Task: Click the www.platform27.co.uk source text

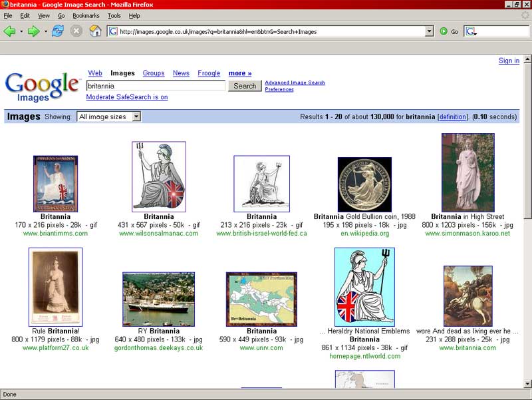Action: pos(56,347)
